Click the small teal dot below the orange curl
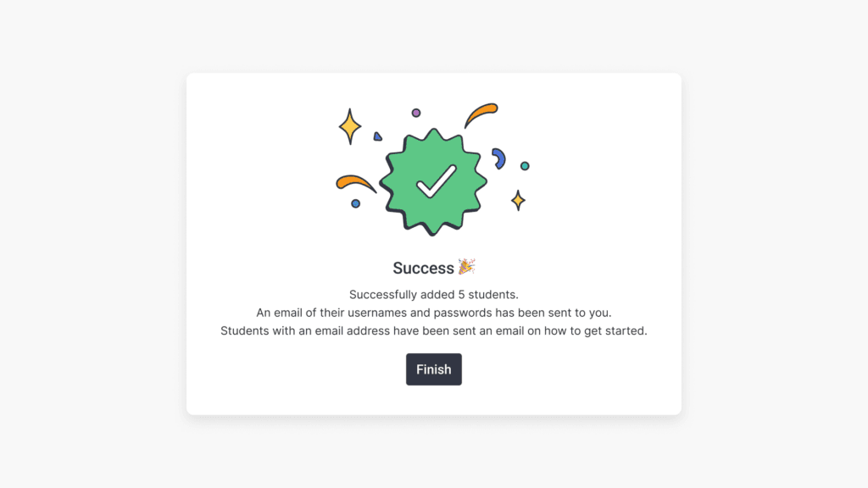This screenshot has width=868, height=488. 356,203
